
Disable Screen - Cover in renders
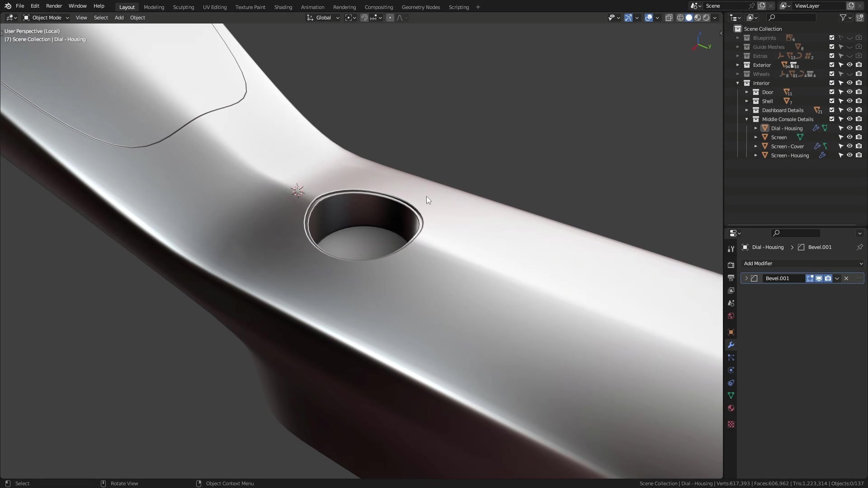tap(859, 146)
